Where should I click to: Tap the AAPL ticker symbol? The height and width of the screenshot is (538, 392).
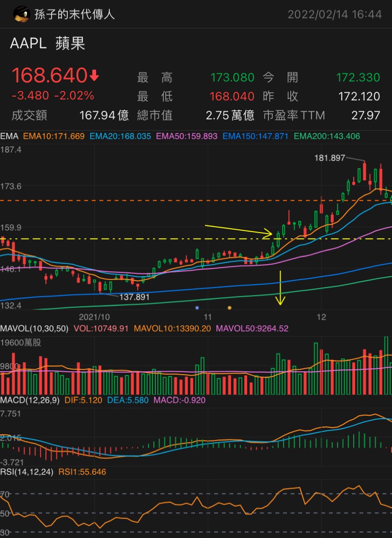point(28,44)
